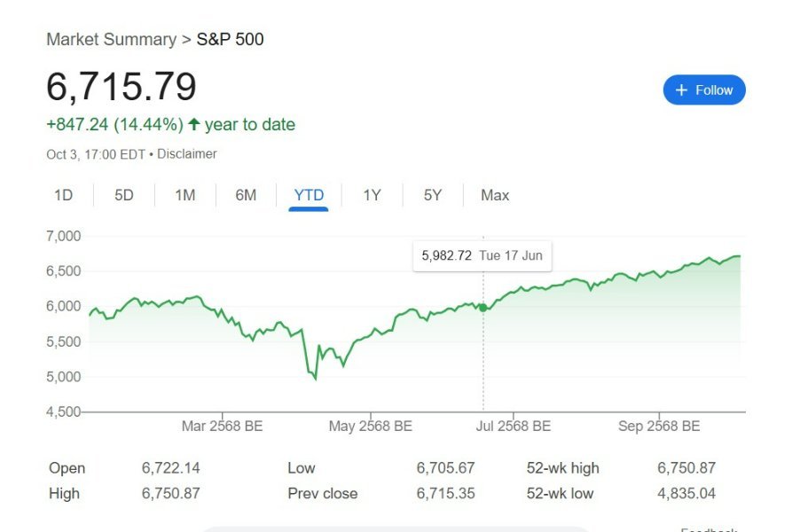Click the plus icon in Follow button
Screen dimensions: 800x532
681,90
